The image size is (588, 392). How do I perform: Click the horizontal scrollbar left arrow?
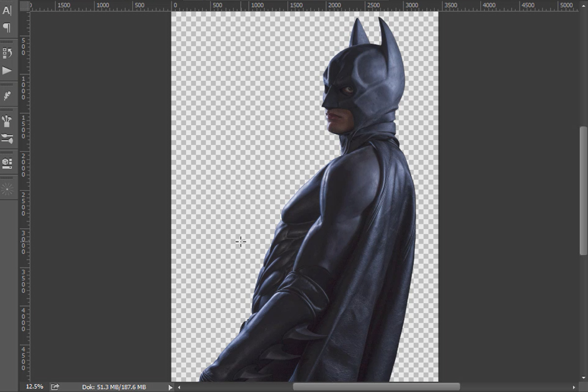(x=179, y=387)
